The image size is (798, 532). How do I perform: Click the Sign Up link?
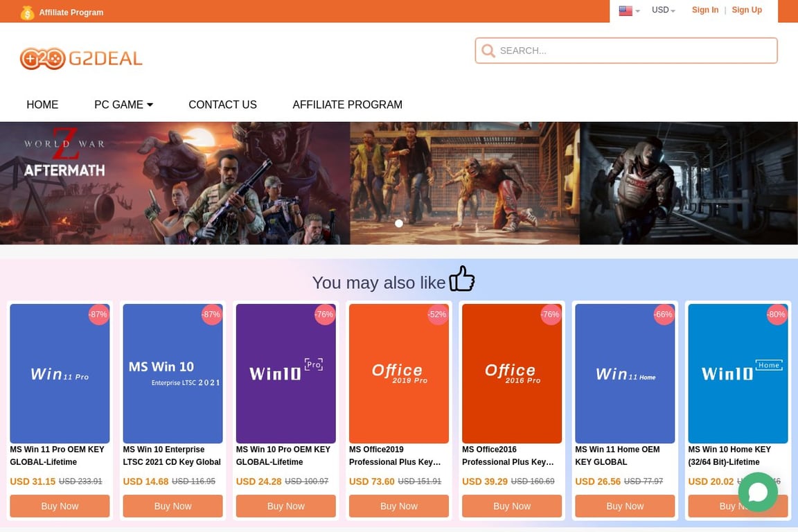747,10
